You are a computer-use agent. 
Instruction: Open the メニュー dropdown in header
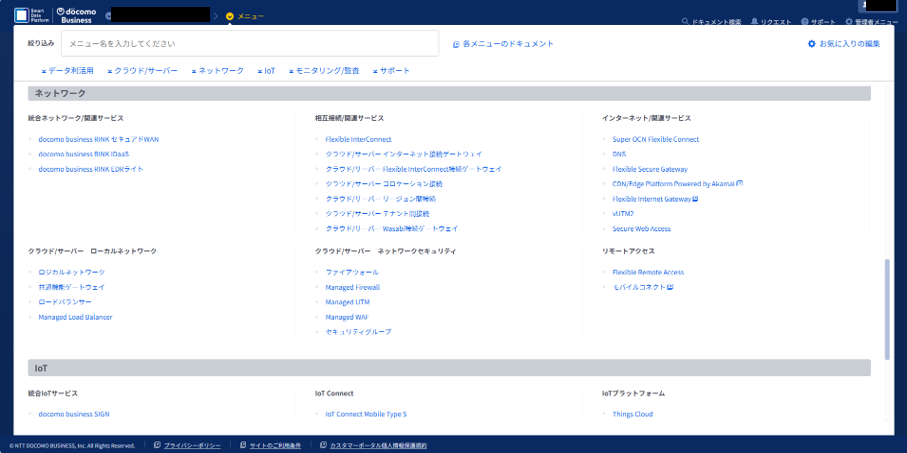coord(245,16)
